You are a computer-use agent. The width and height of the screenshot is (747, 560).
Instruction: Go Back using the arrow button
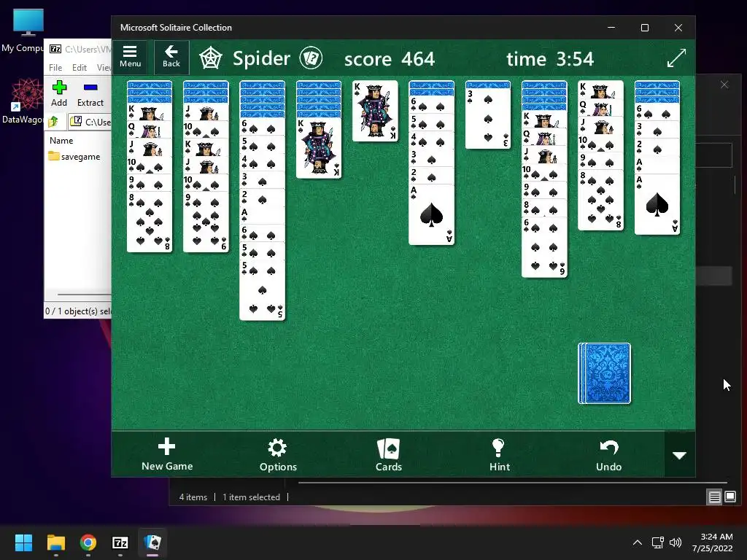point(171,57)
